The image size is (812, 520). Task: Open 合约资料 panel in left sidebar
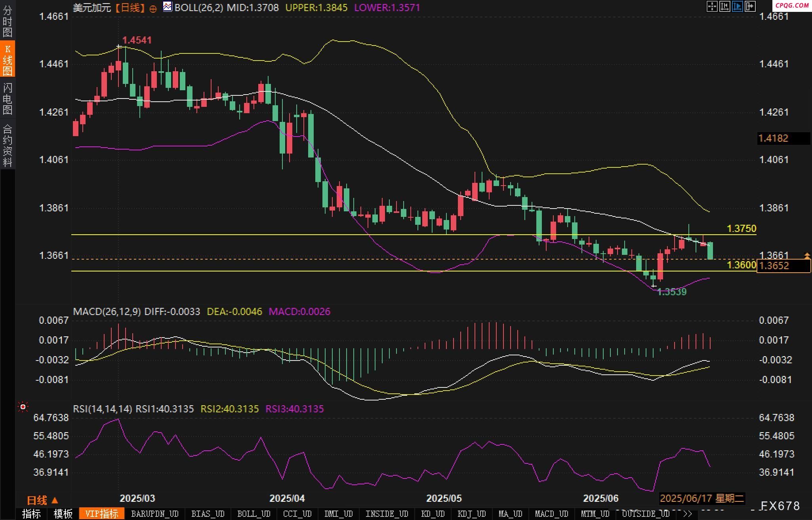pos(8,145)
